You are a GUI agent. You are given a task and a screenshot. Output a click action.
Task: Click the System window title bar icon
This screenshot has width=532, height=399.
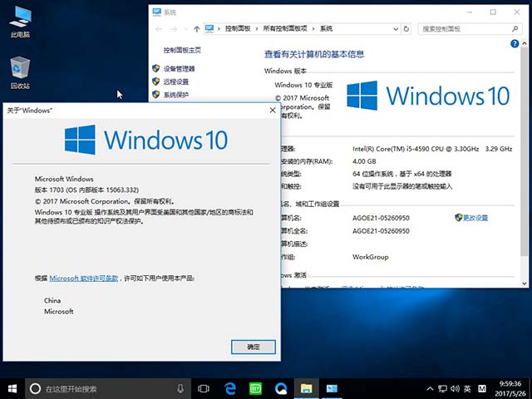pyautogui.click(x=157, y=12)
